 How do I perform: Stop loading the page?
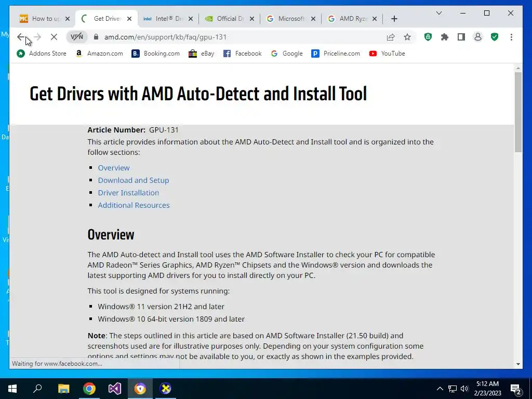(x=54, y=37)
